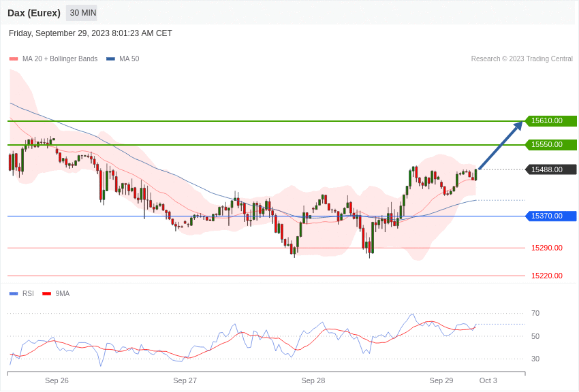Click the 15290.00 red support label

546,248
